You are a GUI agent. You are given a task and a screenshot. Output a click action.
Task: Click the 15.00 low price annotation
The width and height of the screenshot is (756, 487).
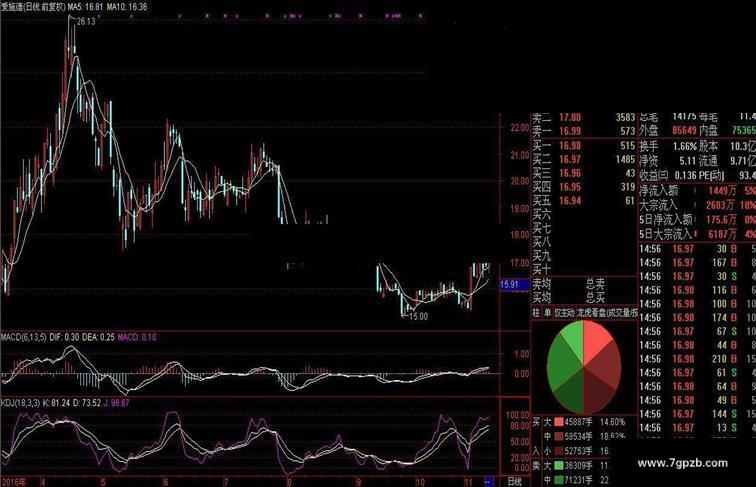(418, 316)
